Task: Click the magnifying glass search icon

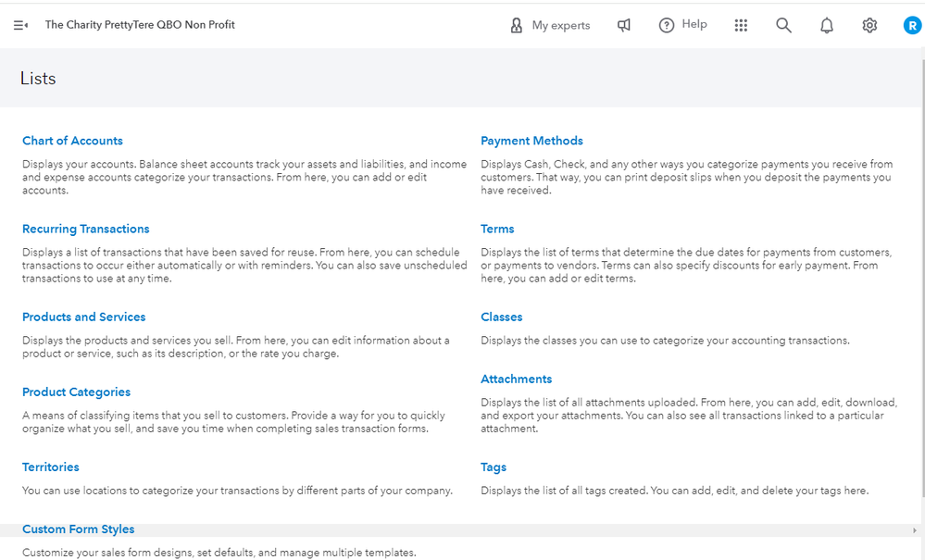Action: tap(783, 26)
